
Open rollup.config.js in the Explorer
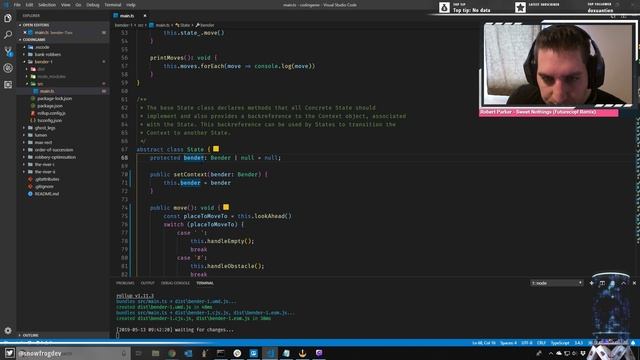tap(51, 113)
